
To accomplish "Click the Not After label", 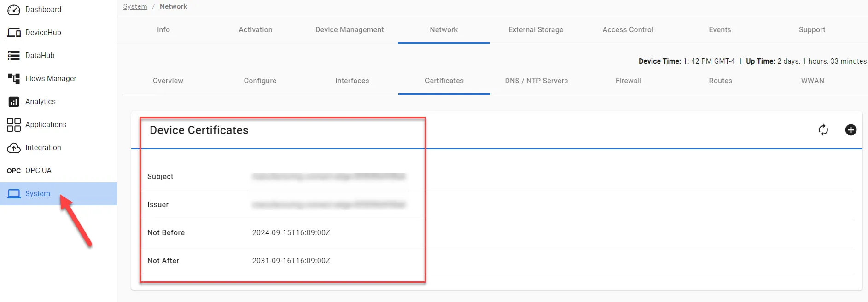I will coord(163,261).
